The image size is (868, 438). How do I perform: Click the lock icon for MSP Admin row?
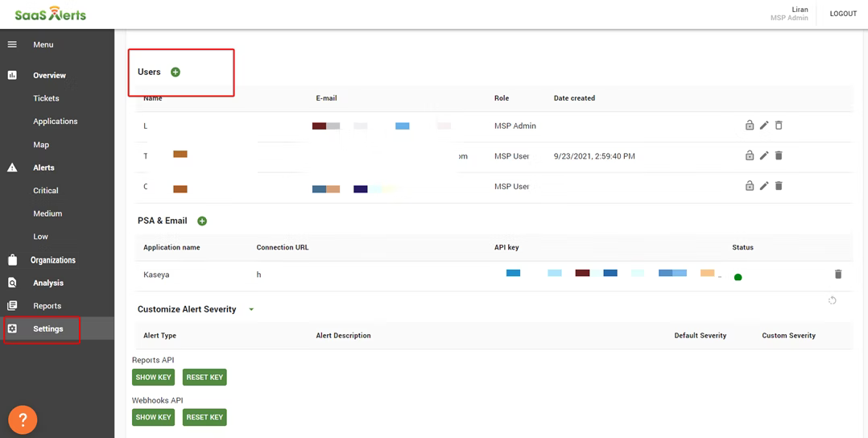(750, 126)
